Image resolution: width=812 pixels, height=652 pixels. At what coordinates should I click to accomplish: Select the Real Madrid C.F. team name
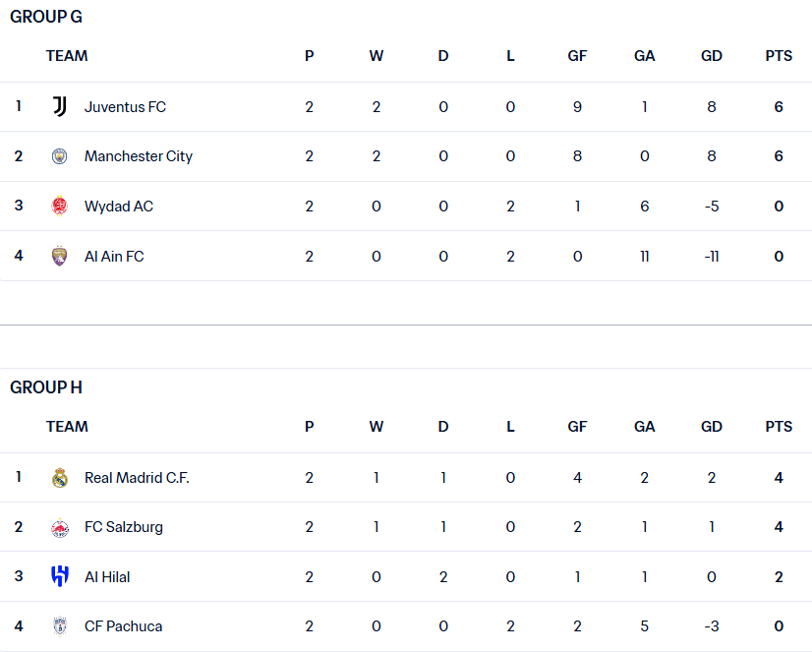(x=137, y=478)
